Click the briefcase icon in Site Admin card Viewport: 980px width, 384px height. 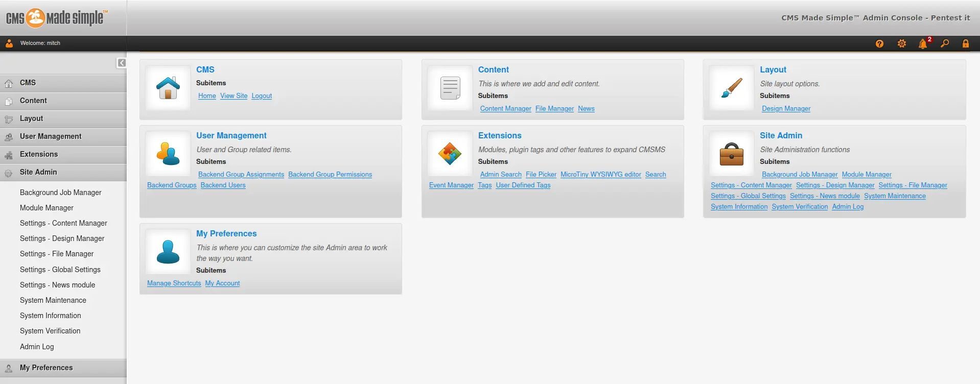click(x=732, y=154)
